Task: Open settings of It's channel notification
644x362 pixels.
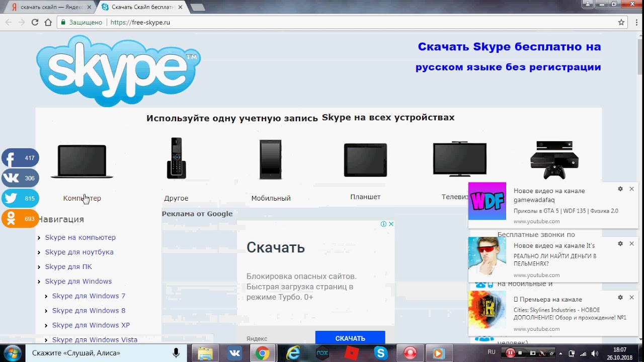Action: point(620,243)
